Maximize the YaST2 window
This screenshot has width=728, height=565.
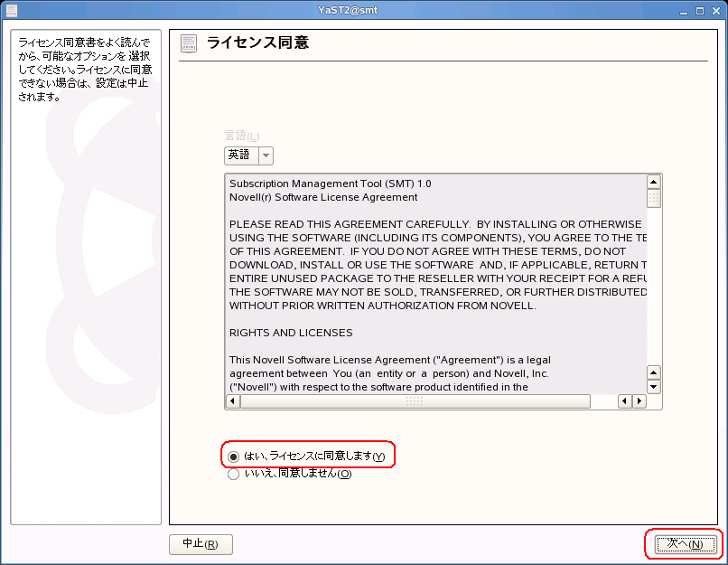point(699,11)
